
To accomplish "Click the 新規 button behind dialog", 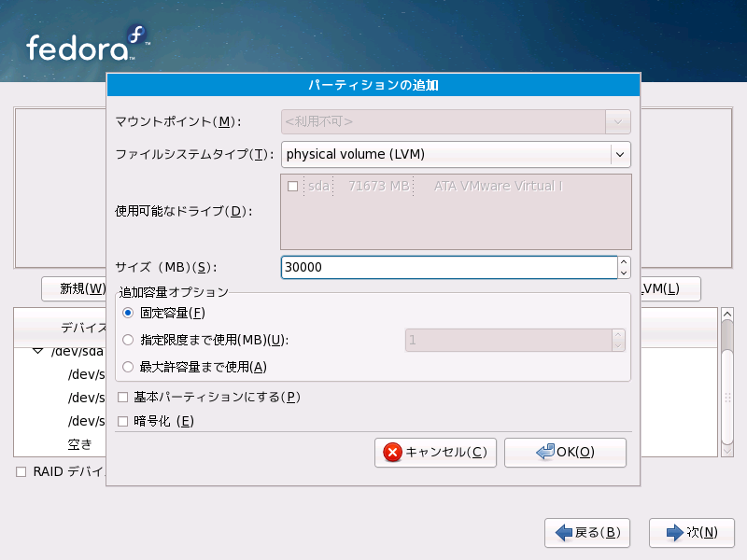I will coord(75,288).
